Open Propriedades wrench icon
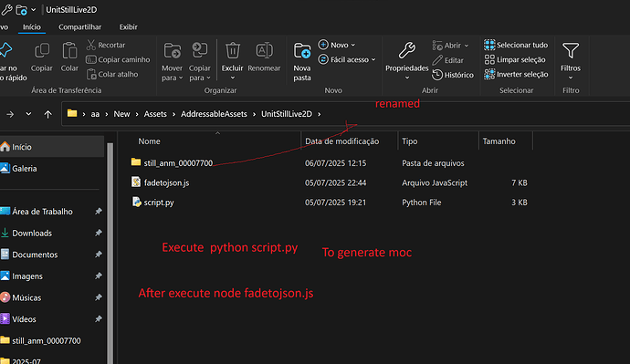Image resolution: width=630 pixels, height=364 pixels. click(x=406, y=51)
